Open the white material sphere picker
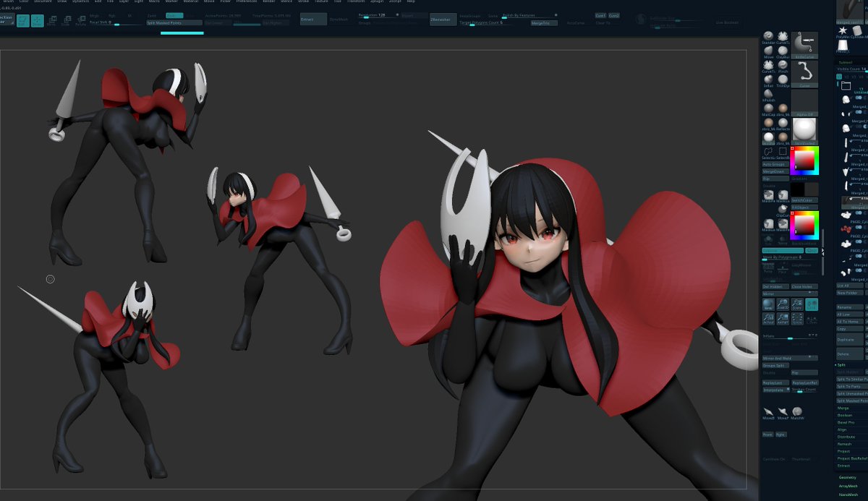 click(805, 131)
